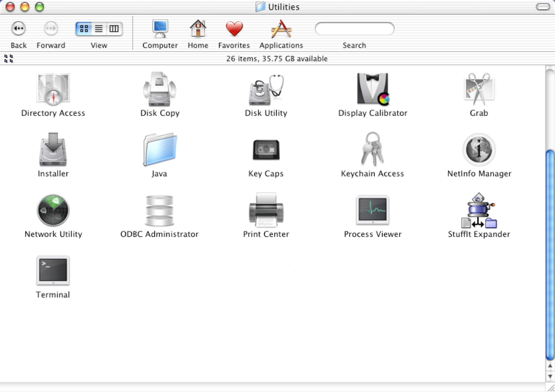Click the scroll up arrow
The height and width of the screenshot is (392, 555).
tap(550, 366)
